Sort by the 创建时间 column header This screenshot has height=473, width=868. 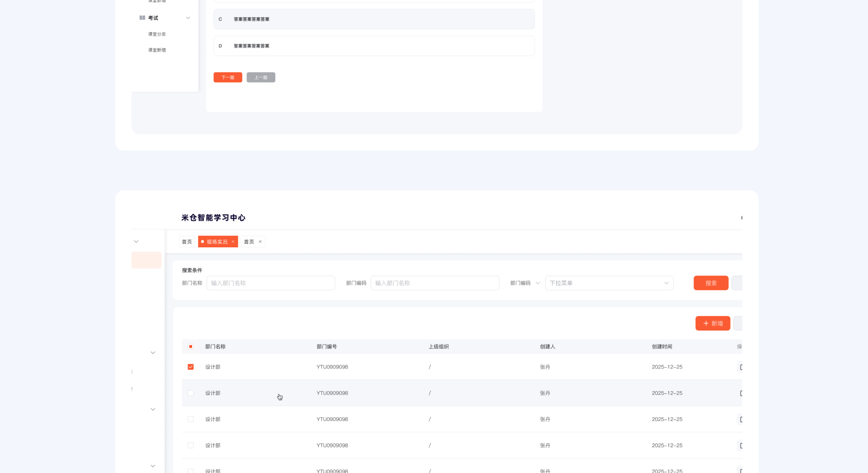[x=662, y=346]
